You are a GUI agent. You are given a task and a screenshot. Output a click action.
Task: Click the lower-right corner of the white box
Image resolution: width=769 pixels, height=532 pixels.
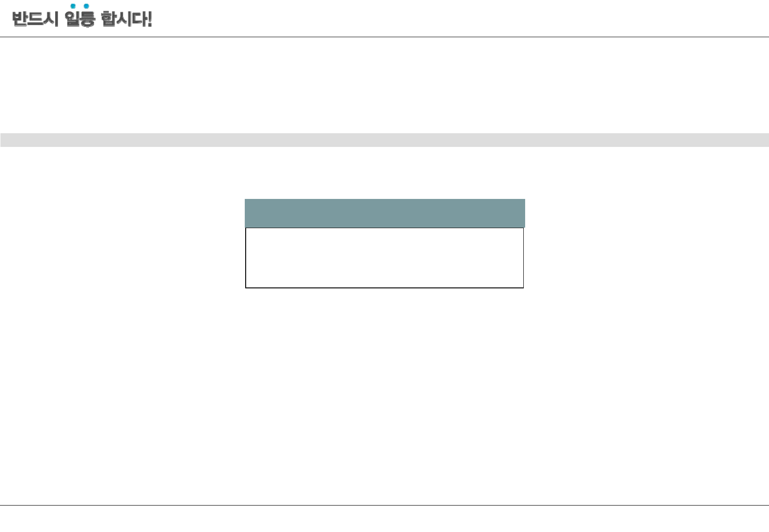pos(523,287)
